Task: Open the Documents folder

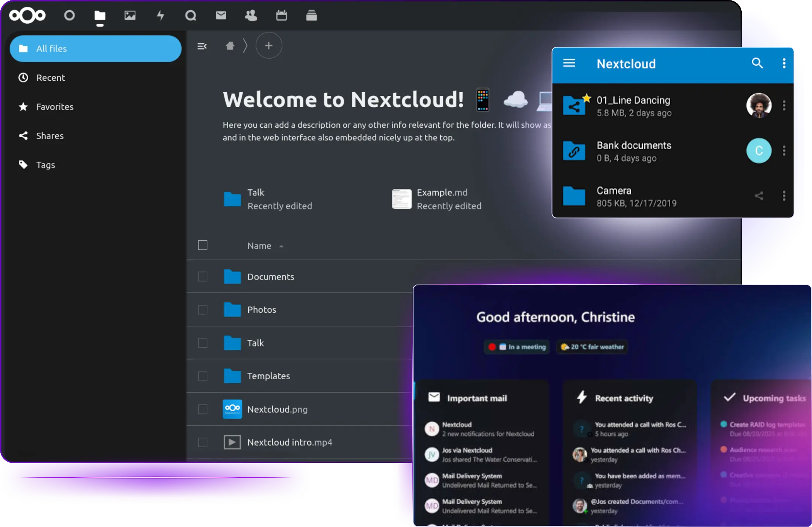Action: click(271, 277)
